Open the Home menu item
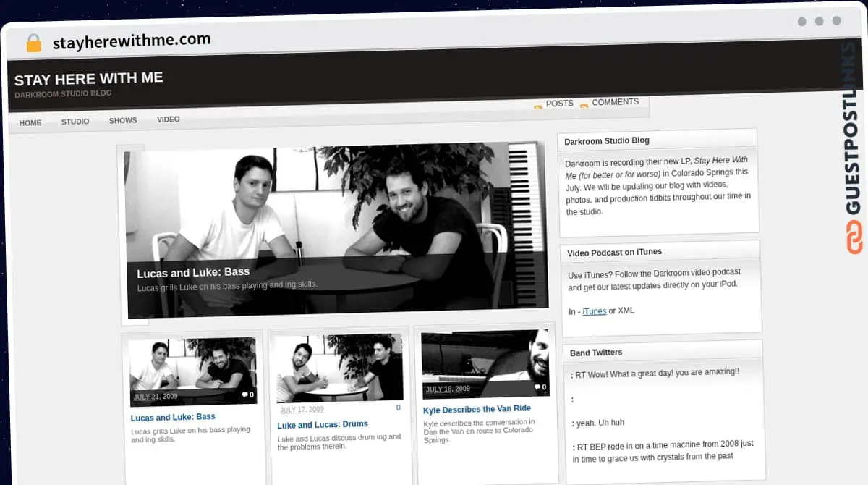 pyautogui.click(x=30, y=122)
